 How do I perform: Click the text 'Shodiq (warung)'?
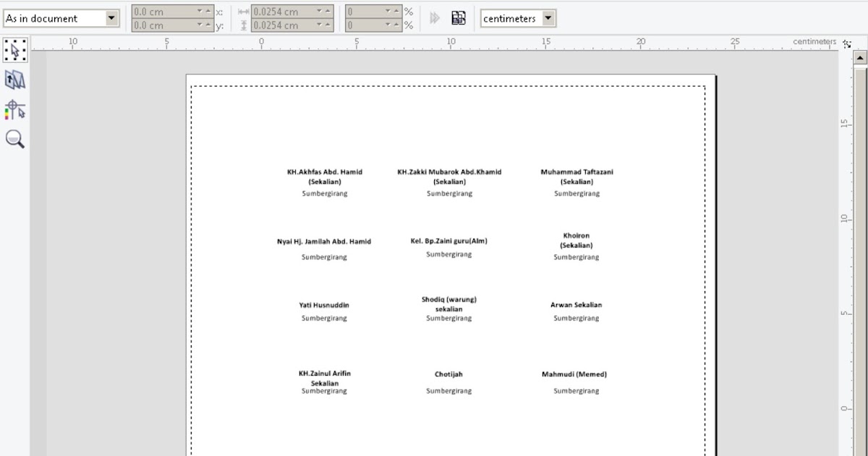click(x=449, y=300)
